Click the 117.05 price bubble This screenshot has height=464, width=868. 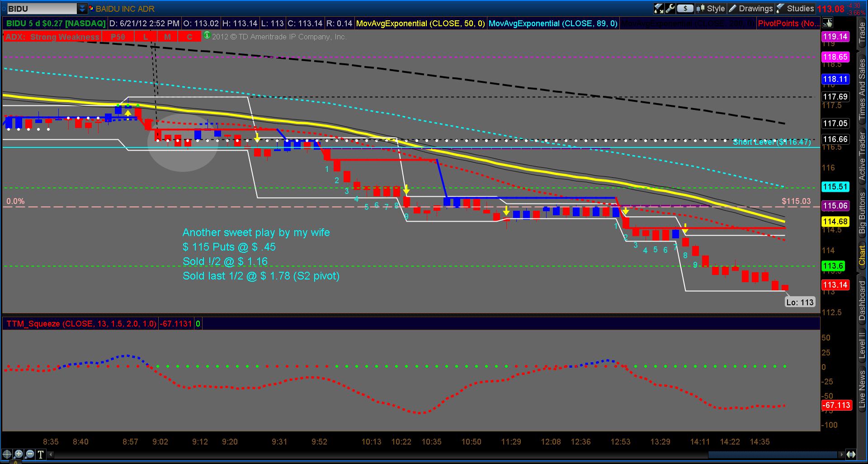coord(835,123)
